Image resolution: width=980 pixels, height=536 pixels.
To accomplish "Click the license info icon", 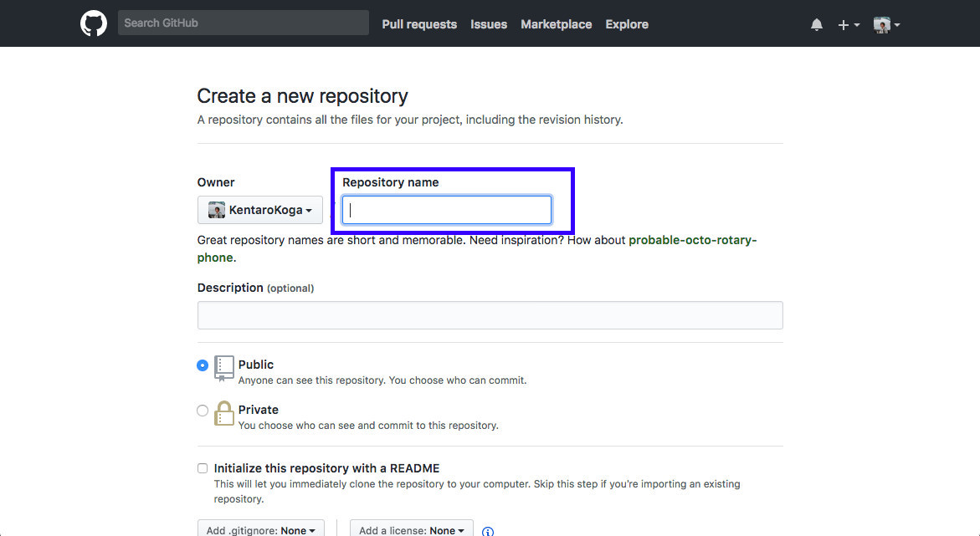I will coord(488,531).
